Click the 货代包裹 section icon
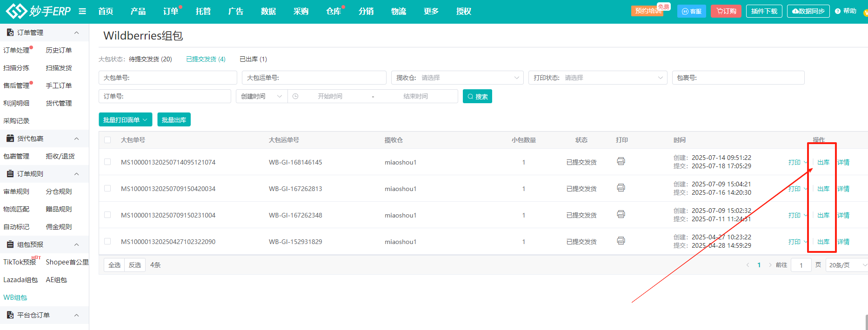The image size is (868, 330). (x=10, y=139)
